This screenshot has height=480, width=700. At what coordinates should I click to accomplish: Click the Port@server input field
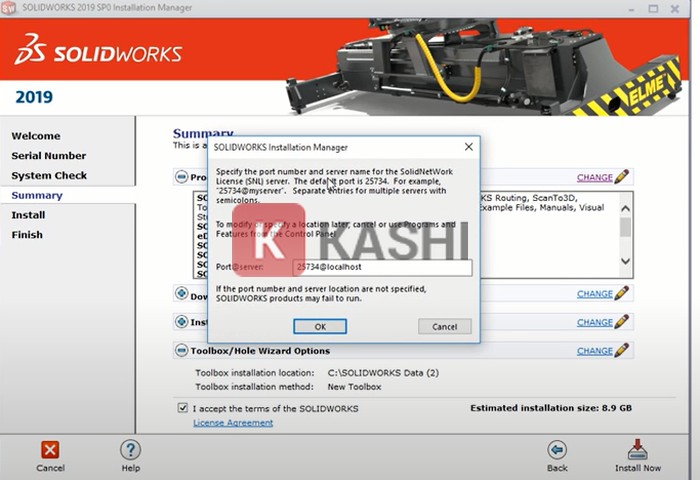pos(382,268)
